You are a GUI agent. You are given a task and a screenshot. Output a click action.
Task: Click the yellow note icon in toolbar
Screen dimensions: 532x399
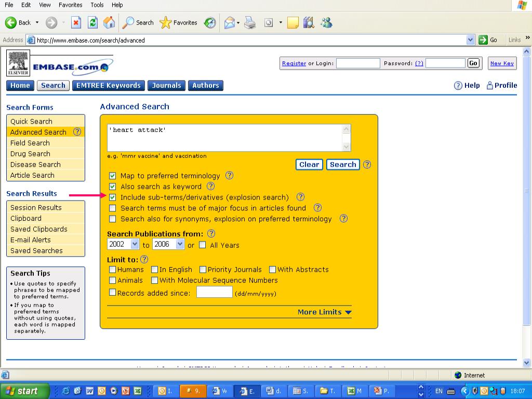292,23
